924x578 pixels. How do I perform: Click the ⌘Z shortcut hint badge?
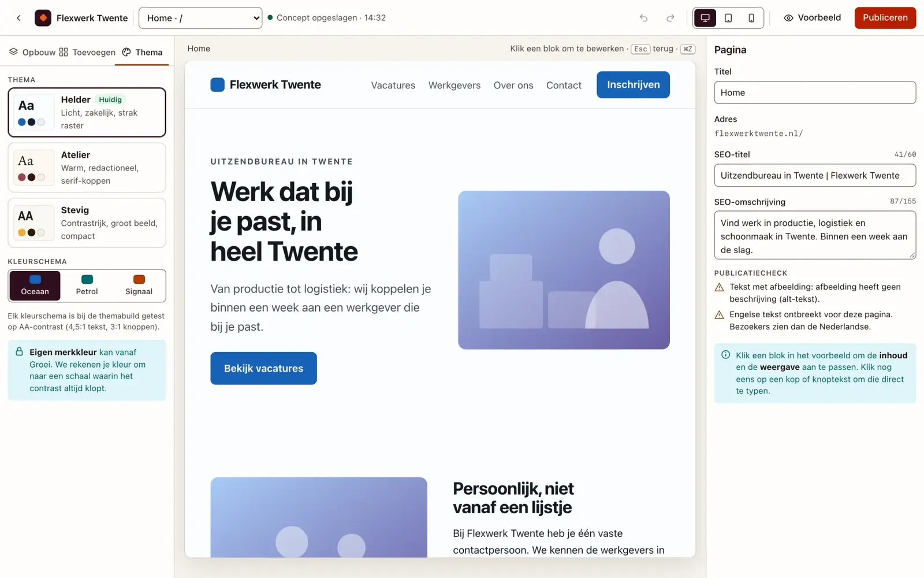click(x=687, y=49)
